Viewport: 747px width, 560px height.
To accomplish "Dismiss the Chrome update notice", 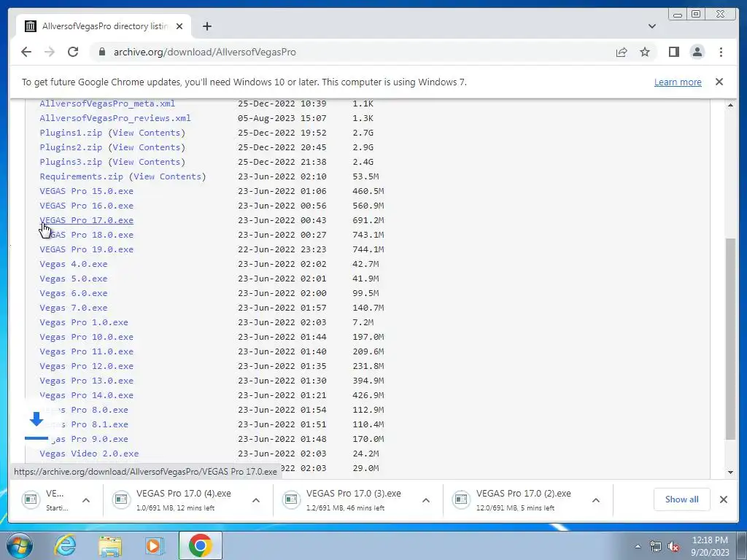I will click(x=719, y=82).
